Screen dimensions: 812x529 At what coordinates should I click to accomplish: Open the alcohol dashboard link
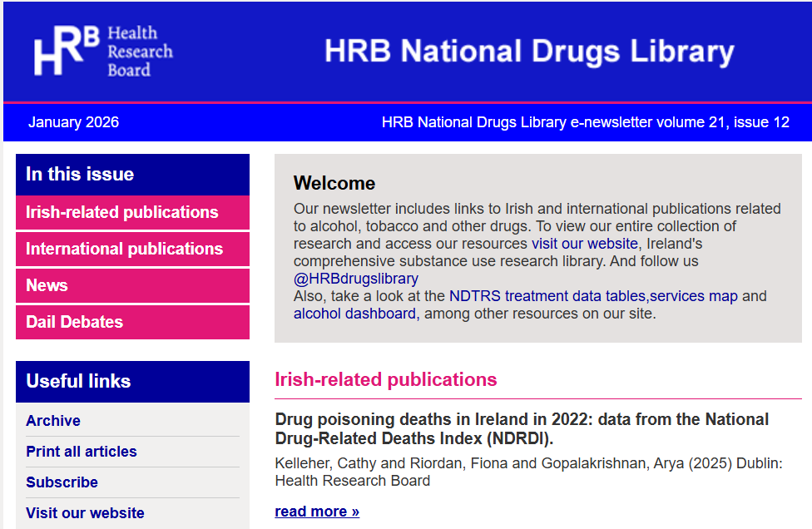click(x=354, y=314)
